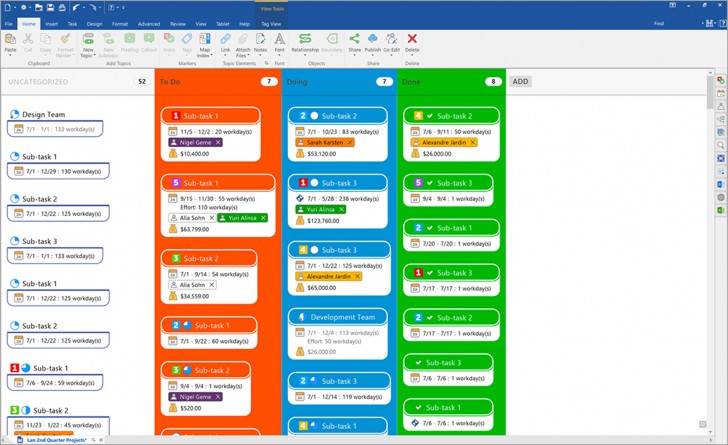
Task: Click the New Topic icon
Action: click(88, 39)
